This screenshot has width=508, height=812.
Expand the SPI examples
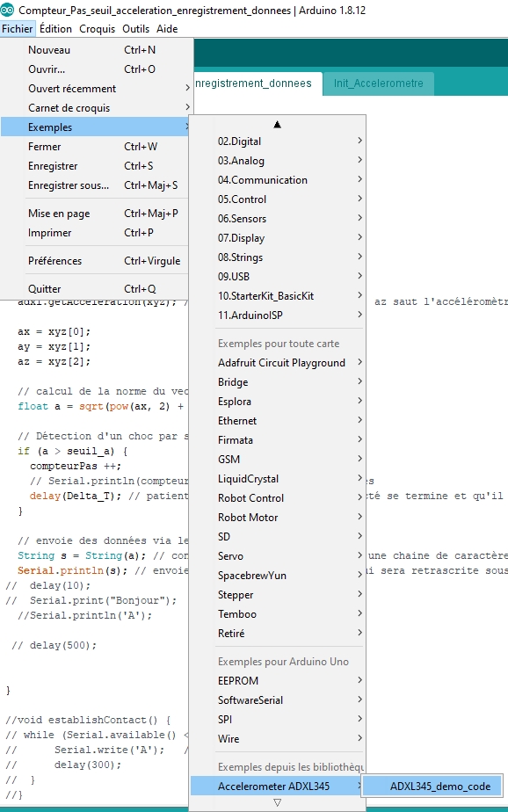(x=278, y=720)
